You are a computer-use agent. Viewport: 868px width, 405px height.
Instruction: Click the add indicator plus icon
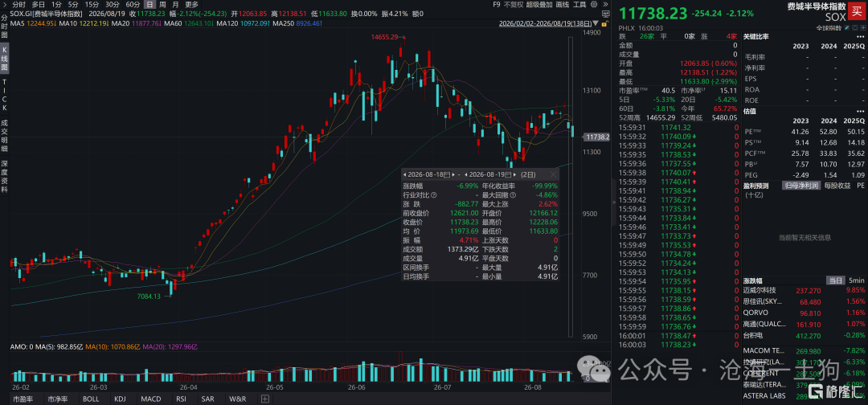[x=264, y=399]
